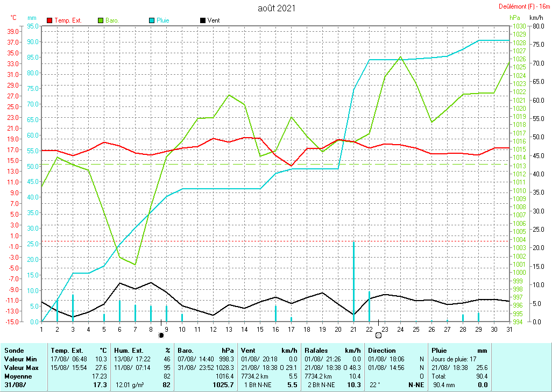The image size is (552, 392).
Task: Click the new moon phase icon
Action: [x=161, y=335]
